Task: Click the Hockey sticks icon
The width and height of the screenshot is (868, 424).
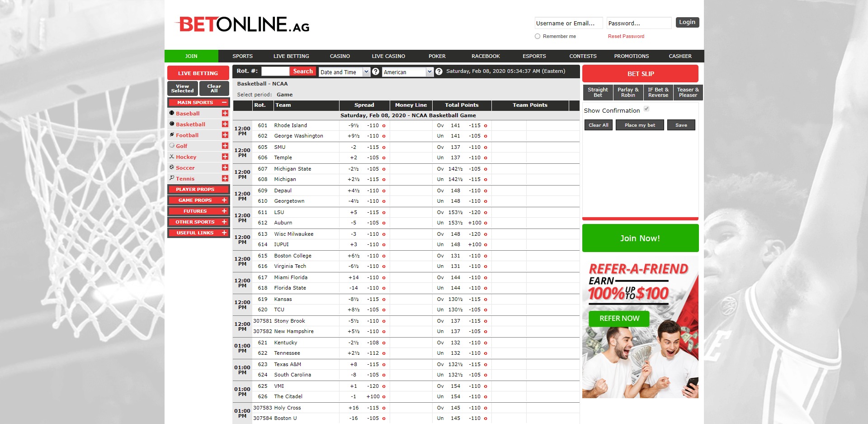Action: click(172, 157)
